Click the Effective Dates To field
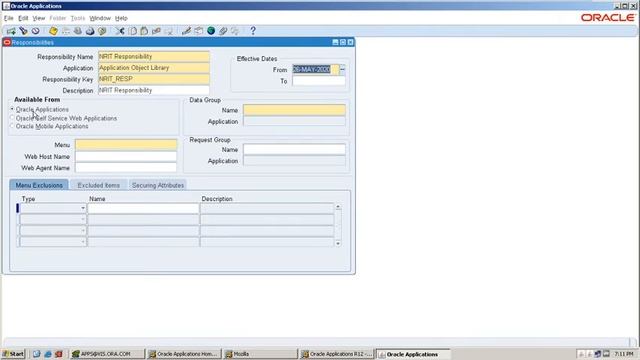Screen dimensions: 640x360 pos(319,81)
